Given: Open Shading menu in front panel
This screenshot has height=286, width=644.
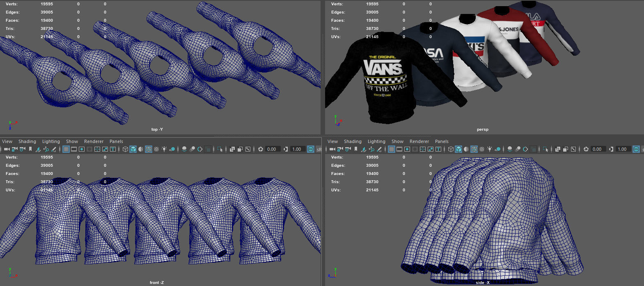Looking at the screenshot, I should tap(27, 141).
